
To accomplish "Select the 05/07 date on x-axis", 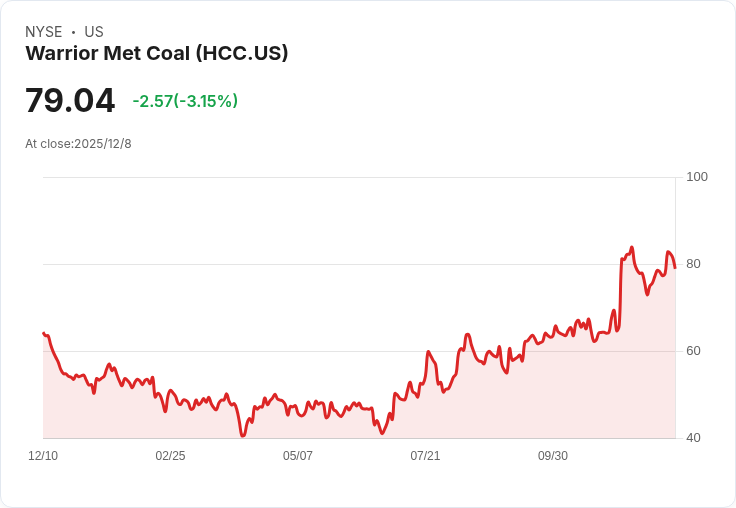I will 298,455.
